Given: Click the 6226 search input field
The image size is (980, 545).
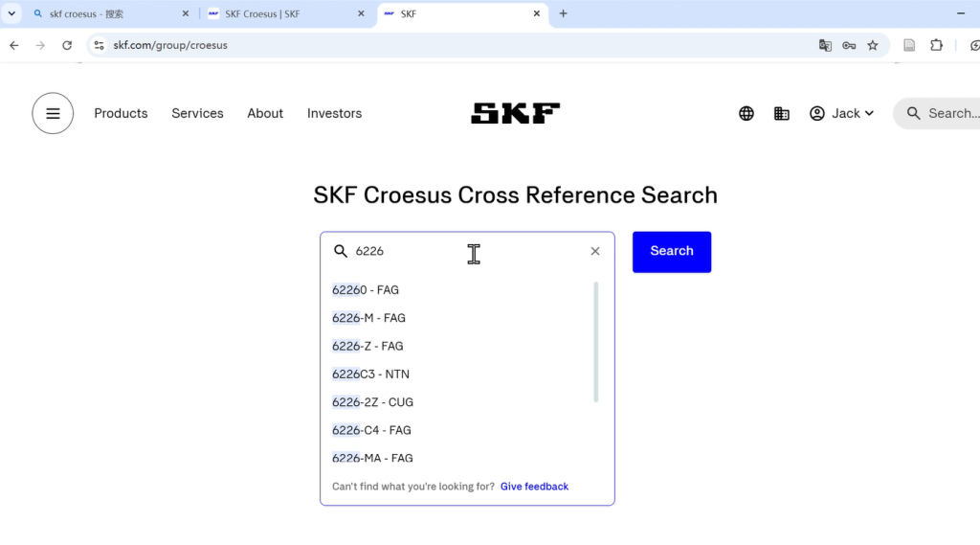Looking at the screenshot, I should point(467,251).
